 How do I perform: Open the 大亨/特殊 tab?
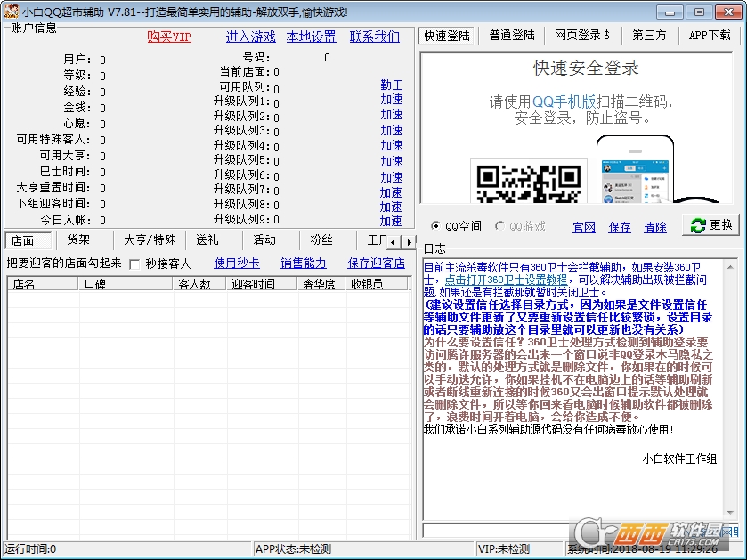[149, 240]
